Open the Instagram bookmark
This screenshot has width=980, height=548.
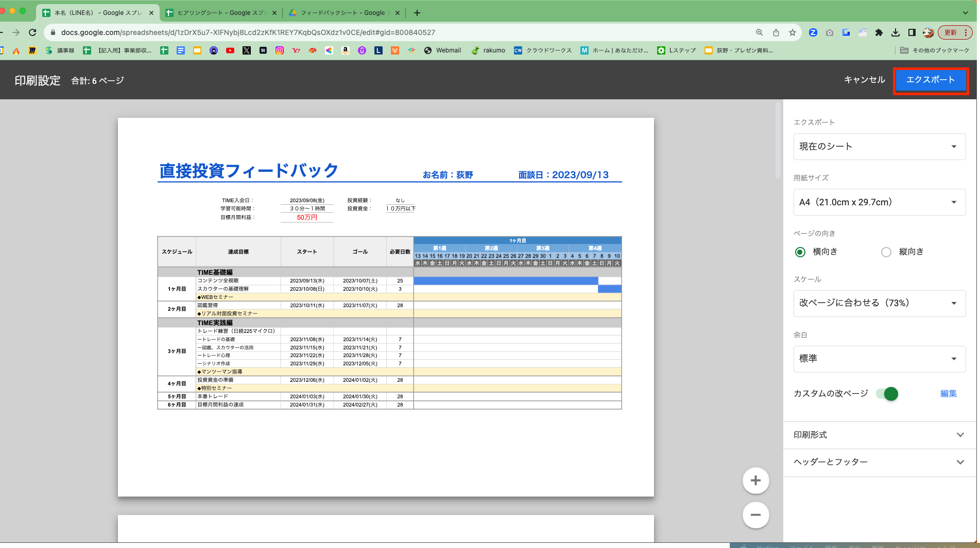[279, 50]
